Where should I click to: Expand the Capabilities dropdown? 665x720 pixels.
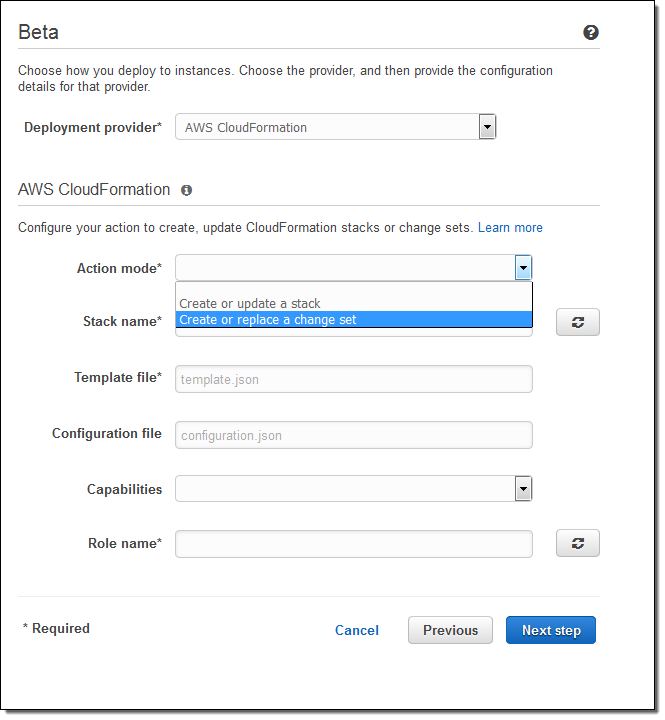(523, 488)
